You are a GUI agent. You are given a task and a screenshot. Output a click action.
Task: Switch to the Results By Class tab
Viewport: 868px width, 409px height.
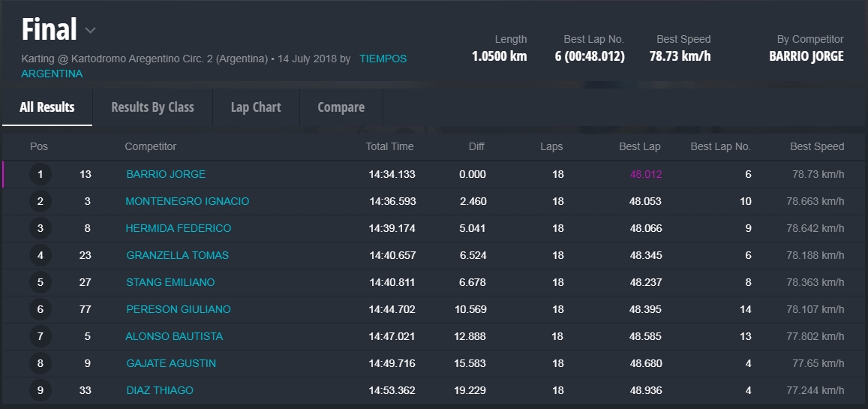coord(152,107)
